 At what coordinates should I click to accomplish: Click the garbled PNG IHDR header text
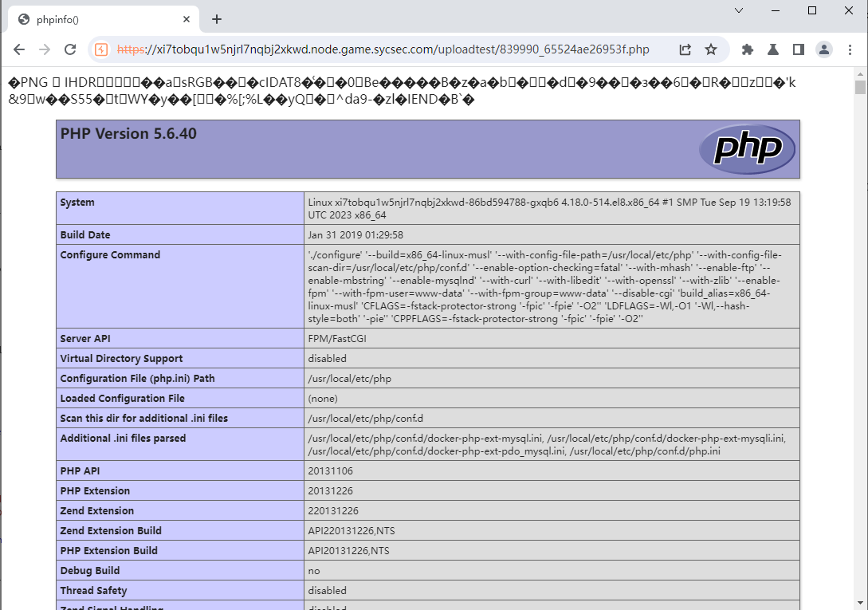pyautogui.click(x=402, y=91)
